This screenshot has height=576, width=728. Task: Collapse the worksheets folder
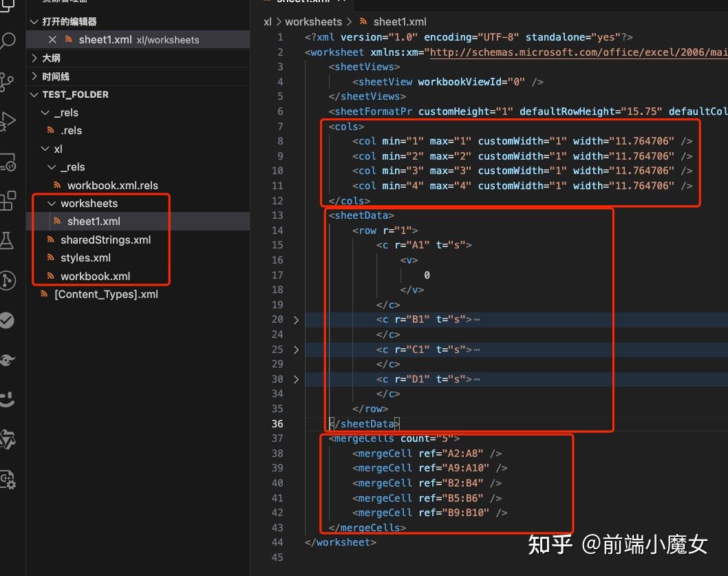click(51, 203)
